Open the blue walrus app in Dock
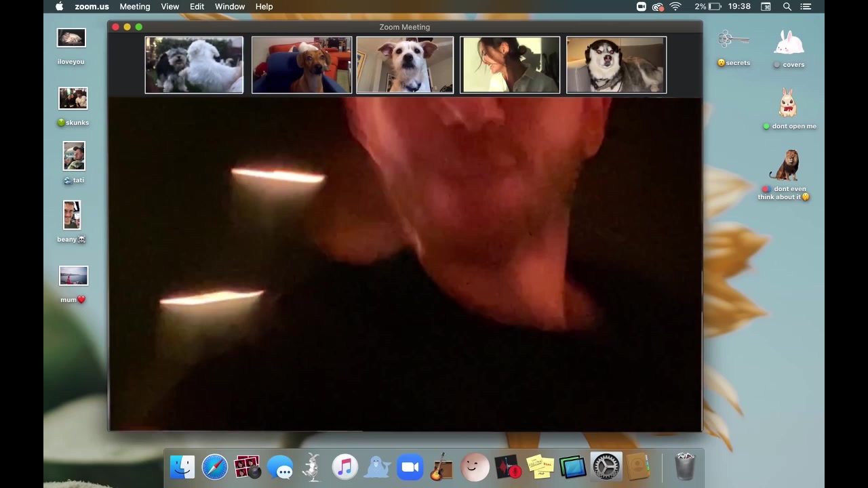The image size is (868, 488). tap(378, 467)
